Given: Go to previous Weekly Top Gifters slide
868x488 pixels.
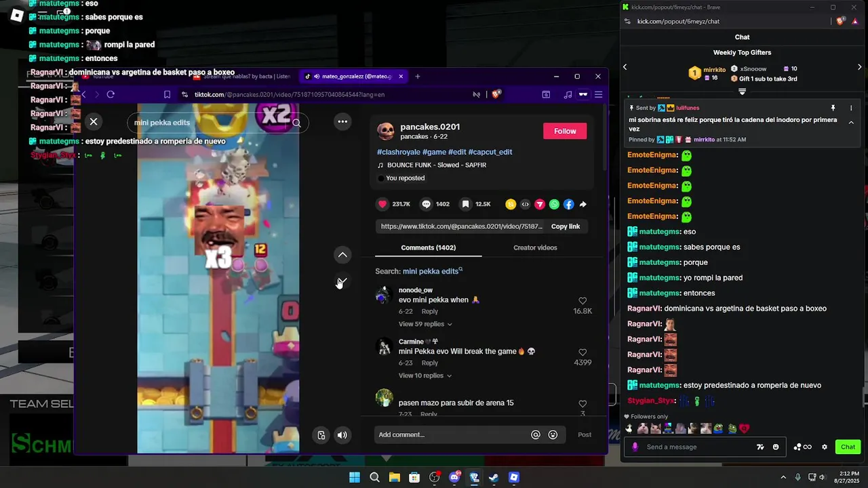Looking at the screenshot, I should coord(625,67).
